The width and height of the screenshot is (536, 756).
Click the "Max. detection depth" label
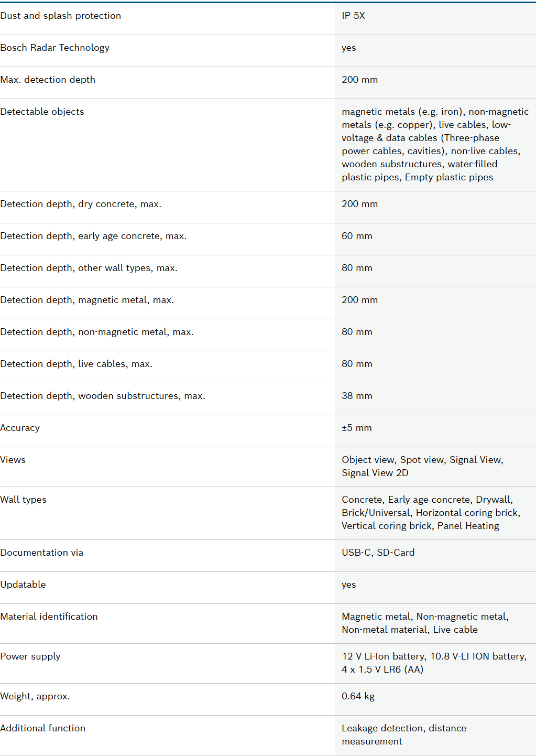tap(48, 80)
